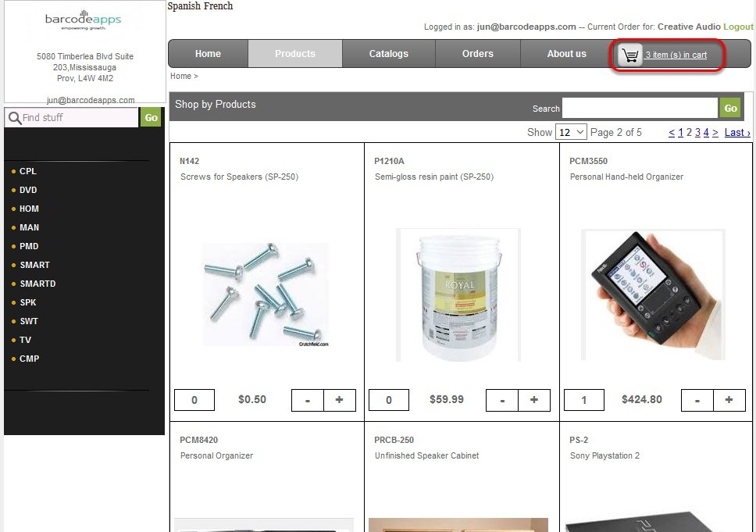Select the CPL category
756x532 pixels.
point(28,171)
